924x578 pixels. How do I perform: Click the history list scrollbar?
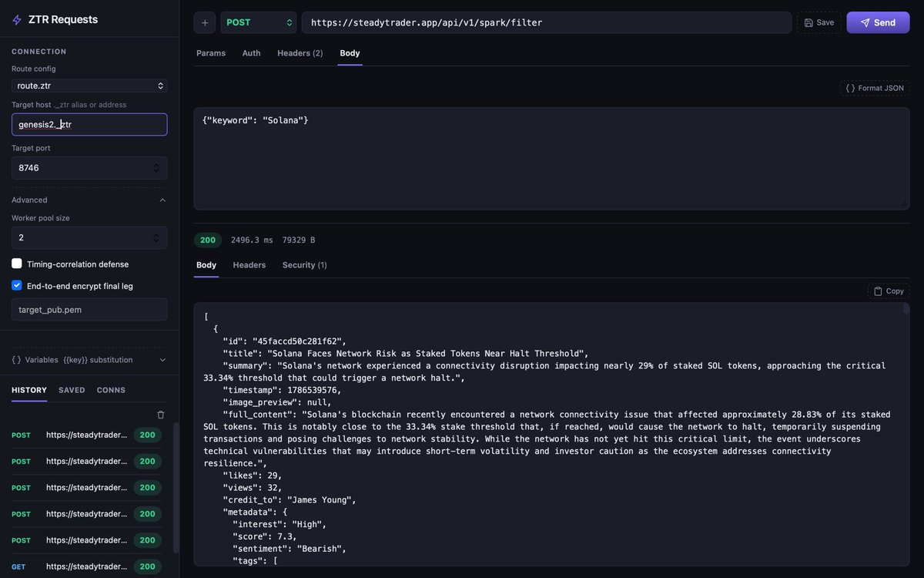pyautogui.click(x=176, y=487)
